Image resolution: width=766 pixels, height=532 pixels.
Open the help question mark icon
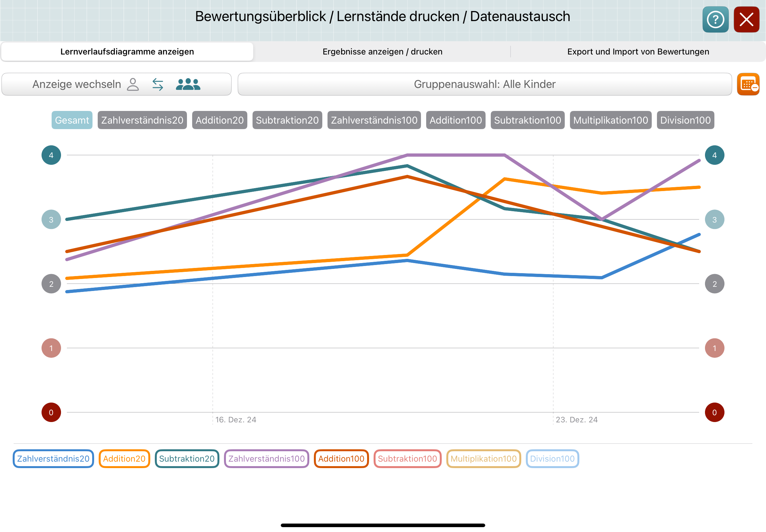click(715, 19)
